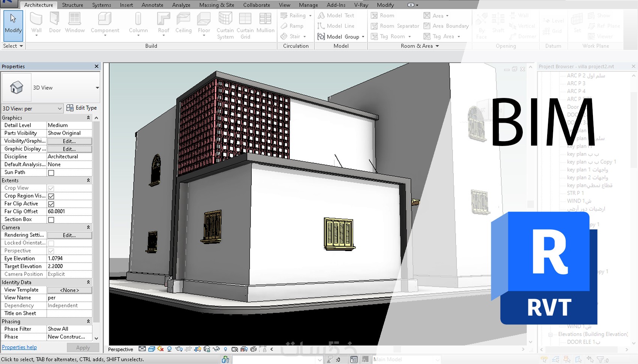Viewport: 638px width, 364px height.
Task: Open the Insert ribbon tab
Action: (126, 5)
